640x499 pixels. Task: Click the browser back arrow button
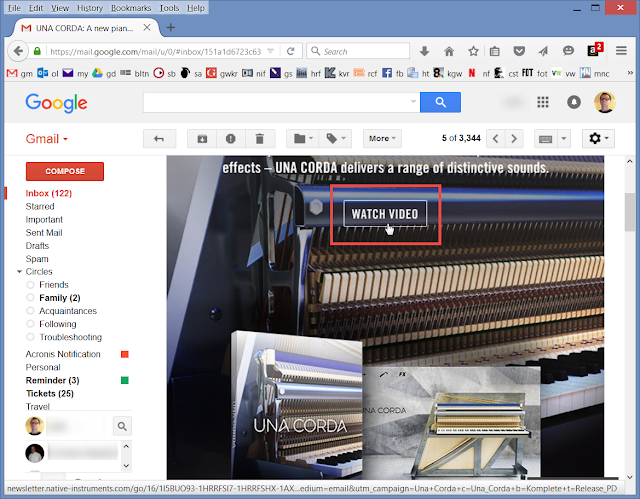point(18,51)
